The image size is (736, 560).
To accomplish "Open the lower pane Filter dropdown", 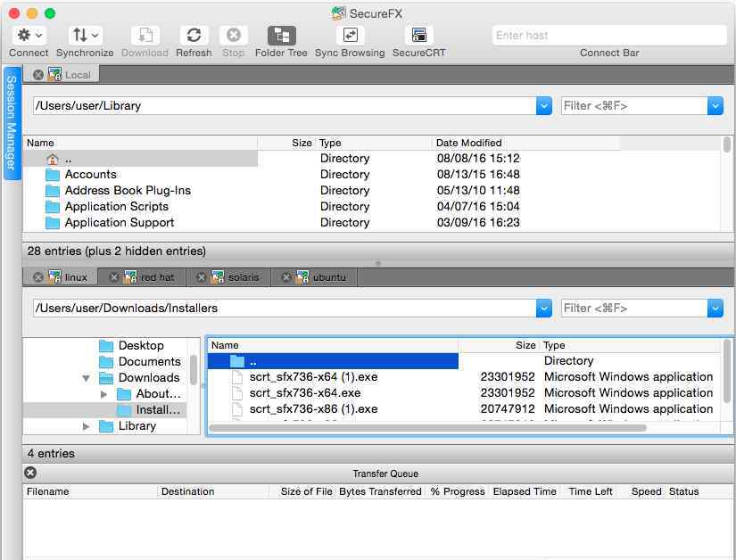I will coord(715,309).
